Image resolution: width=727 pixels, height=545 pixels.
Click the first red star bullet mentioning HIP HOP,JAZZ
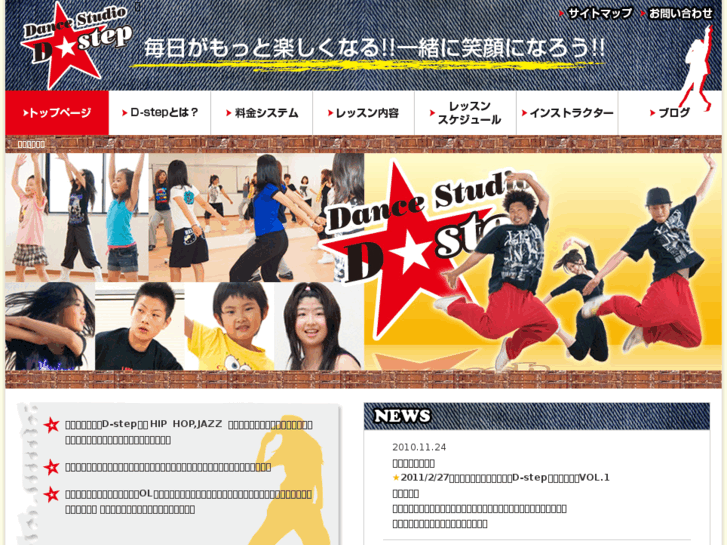tap(51, 425)
